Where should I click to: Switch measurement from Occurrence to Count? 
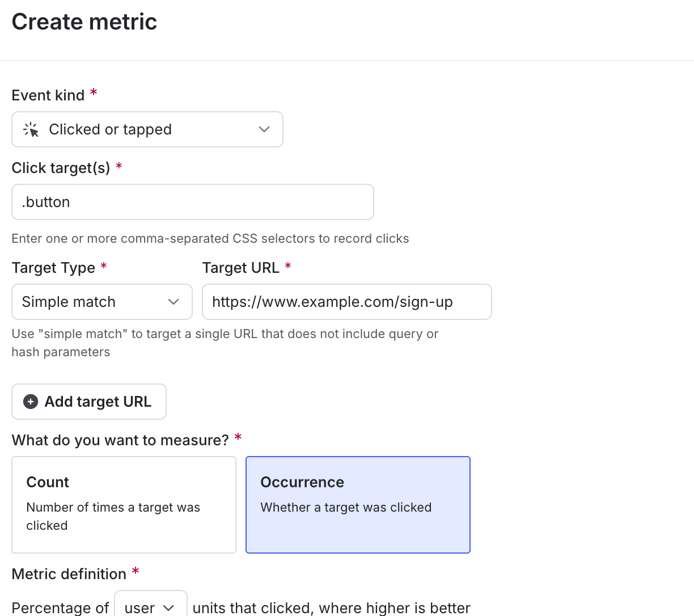coord(124,504)
